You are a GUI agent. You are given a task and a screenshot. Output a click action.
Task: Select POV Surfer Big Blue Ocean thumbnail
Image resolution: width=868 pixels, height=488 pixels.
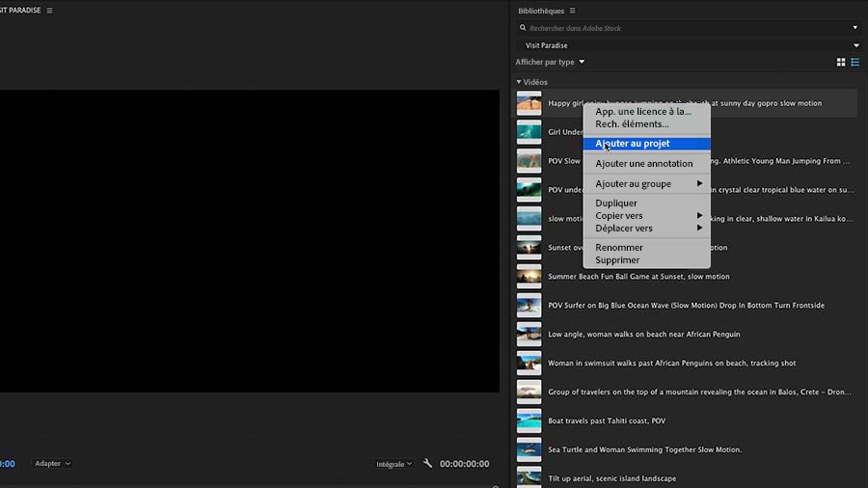point(529,306)
